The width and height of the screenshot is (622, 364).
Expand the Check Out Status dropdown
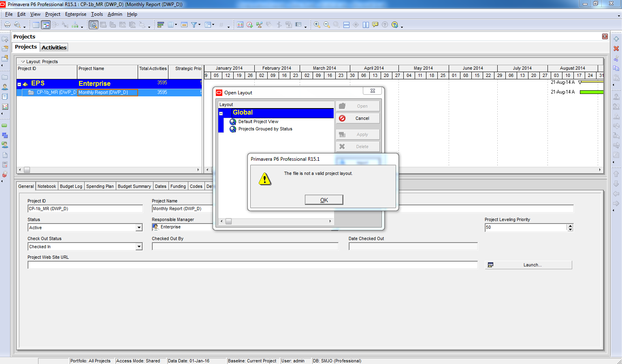click(x=139, y=247)
